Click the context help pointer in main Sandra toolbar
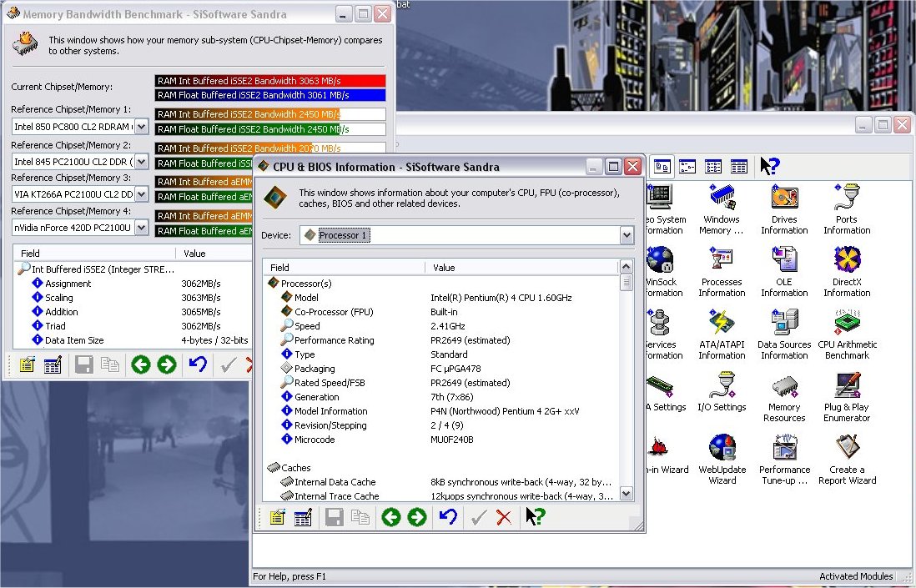This screenshot has height=588, width=916. click(x=769, y=167)
